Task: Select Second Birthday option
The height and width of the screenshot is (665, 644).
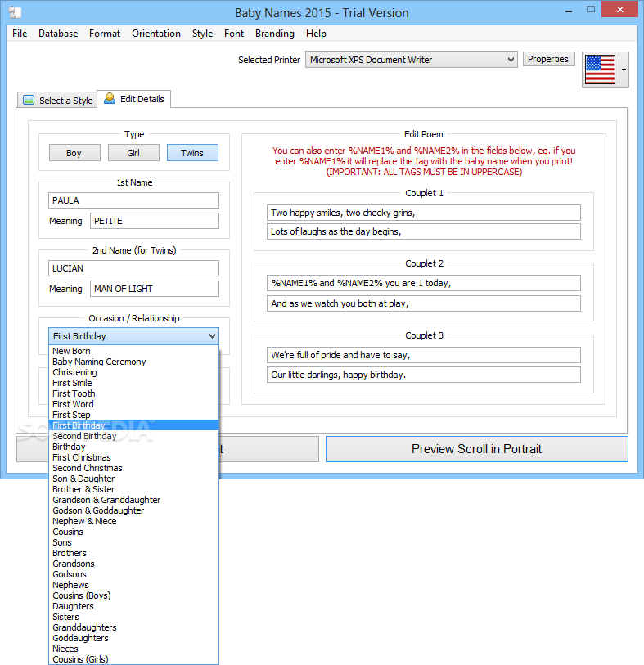Action: (x=133, y=436)
